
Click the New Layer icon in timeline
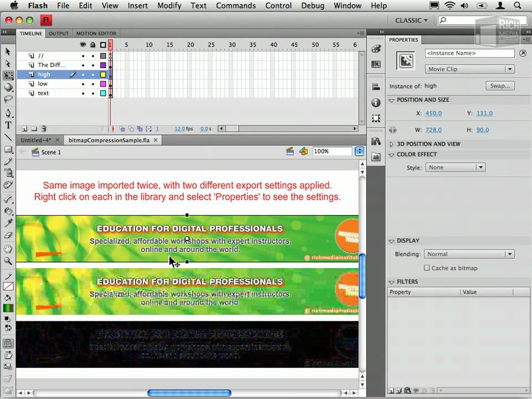coord(24,129)
